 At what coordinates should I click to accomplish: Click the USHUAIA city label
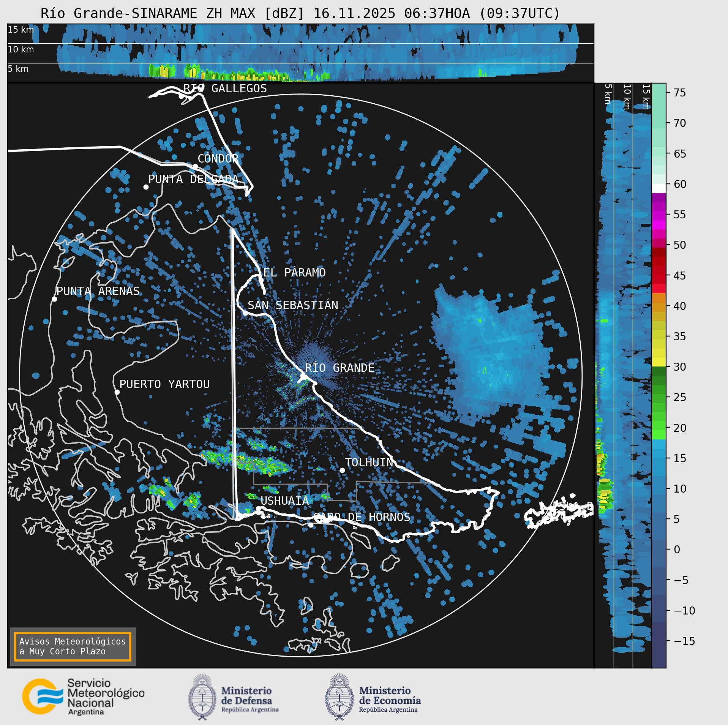284,501
